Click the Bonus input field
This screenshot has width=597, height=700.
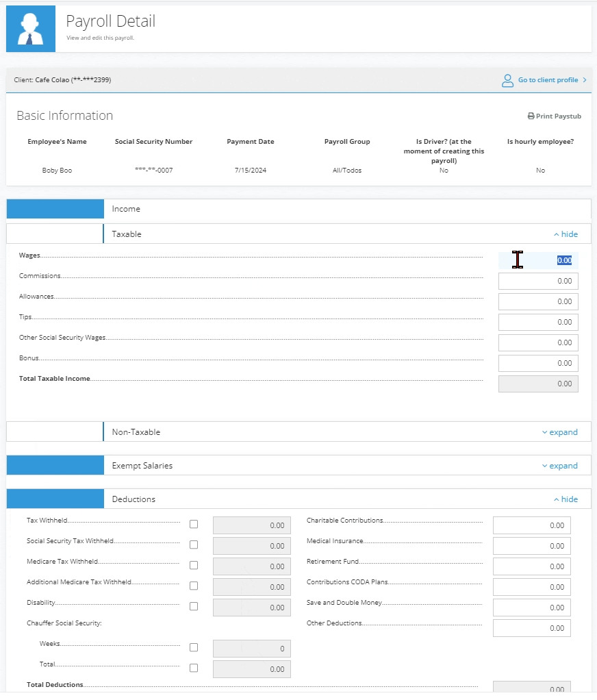click(538, 363)
